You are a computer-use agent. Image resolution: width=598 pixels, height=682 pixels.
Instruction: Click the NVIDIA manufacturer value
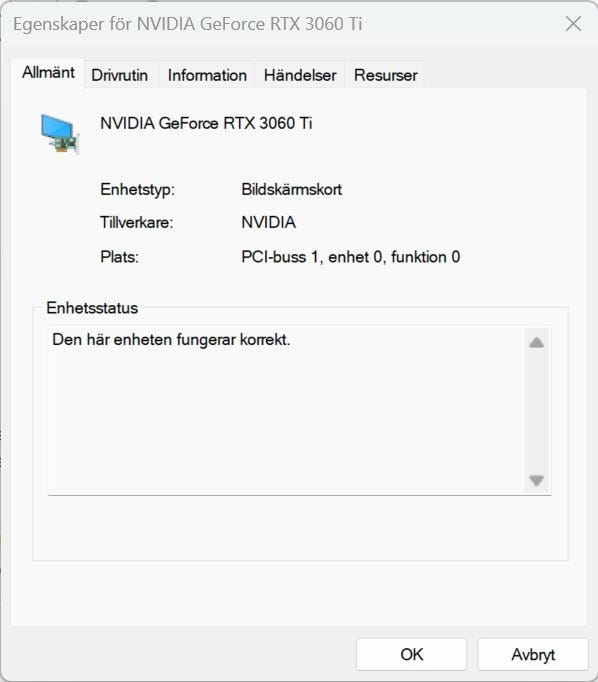(268, 223)
